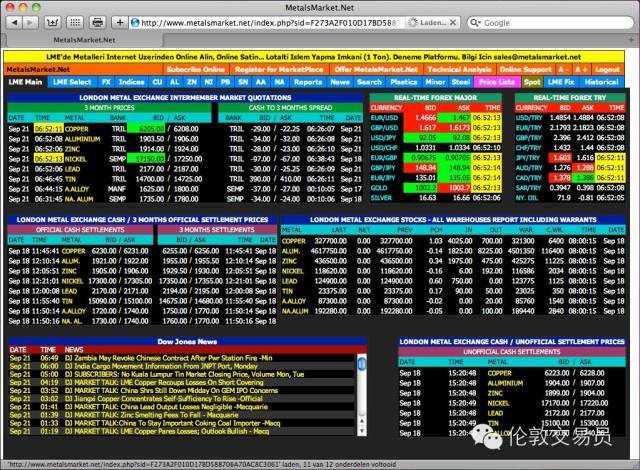Click the new tab plus icon
Image resolution: width=640 pixels, height=470 pixels.
pyautogui.click(x=631, y=40)
